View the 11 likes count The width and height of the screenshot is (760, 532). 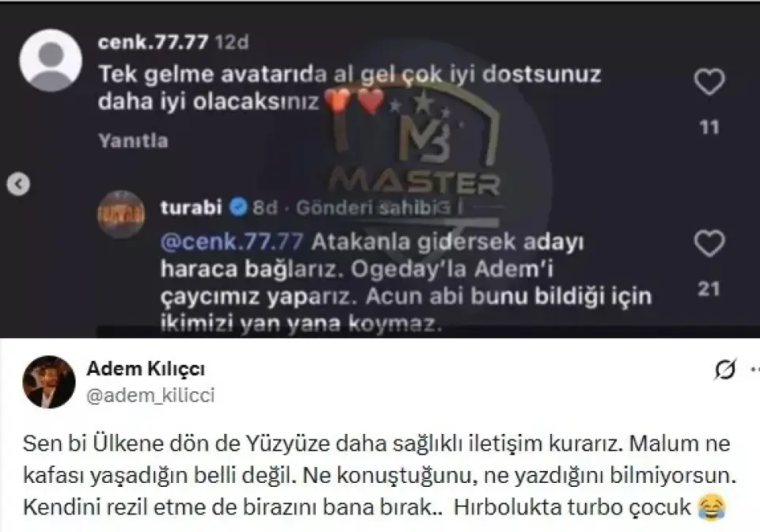click(x=709, y=127)
